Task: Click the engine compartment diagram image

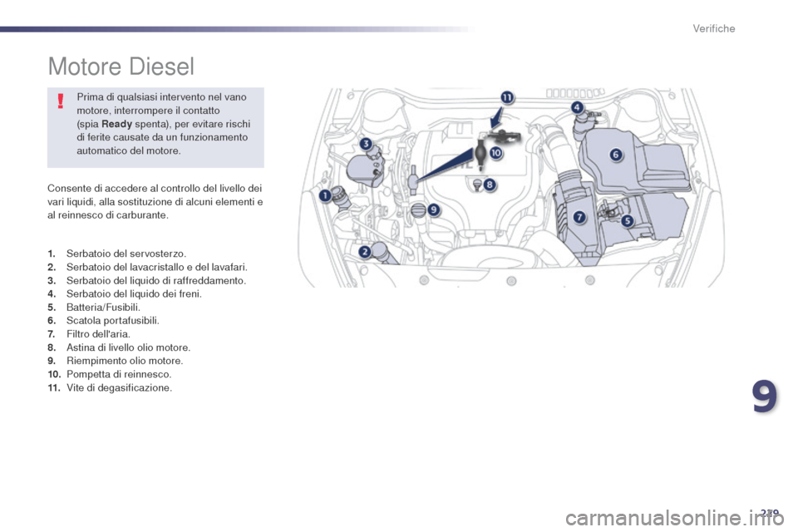Action: pos(511,187)
